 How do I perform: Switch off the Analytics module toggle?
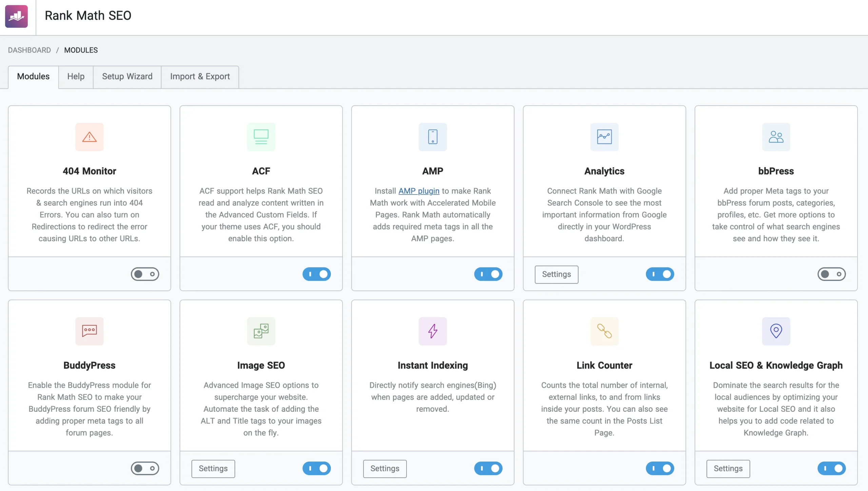point(660,274)
